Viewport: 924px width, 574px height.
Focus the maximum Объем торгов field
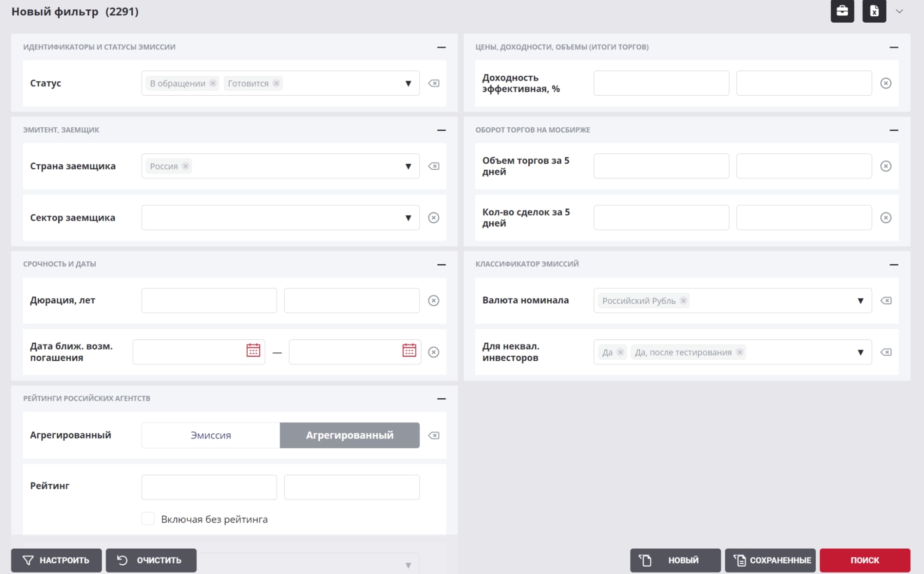(x=804, y=166)
